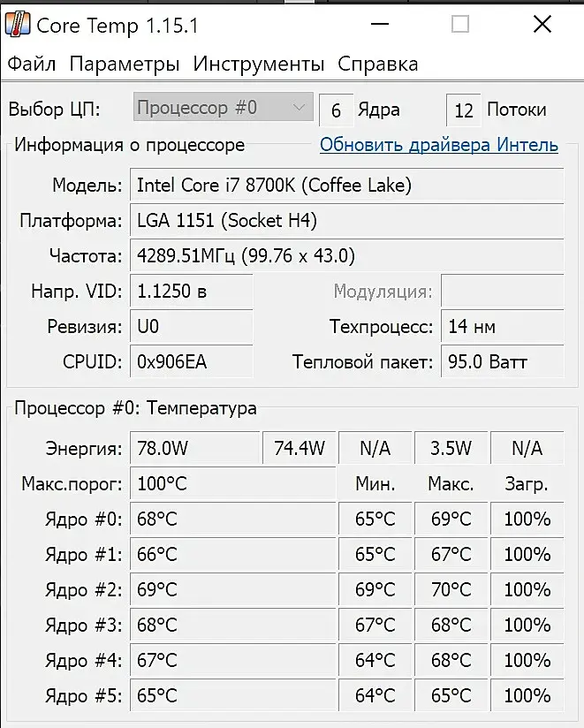
Task: Click the Core Temp thermometer app icon
Action: point(18,24)
